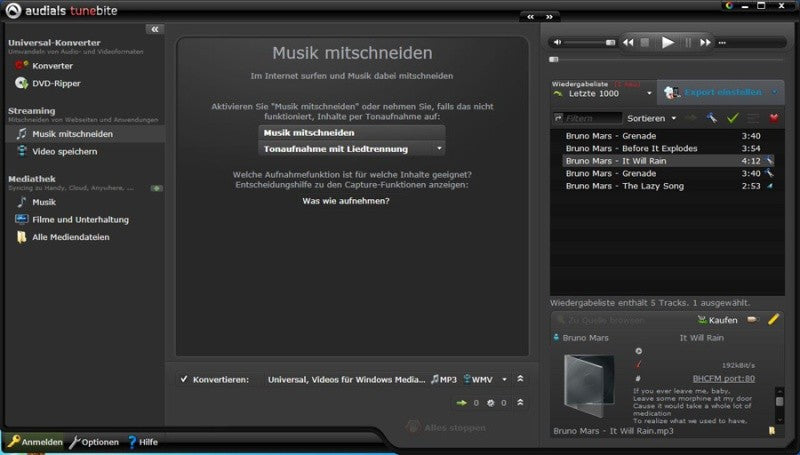The height and width of the screenshot is (455, 800).
Task: Select Musik mitschneiden in sidebar
Action: point(85,134)
